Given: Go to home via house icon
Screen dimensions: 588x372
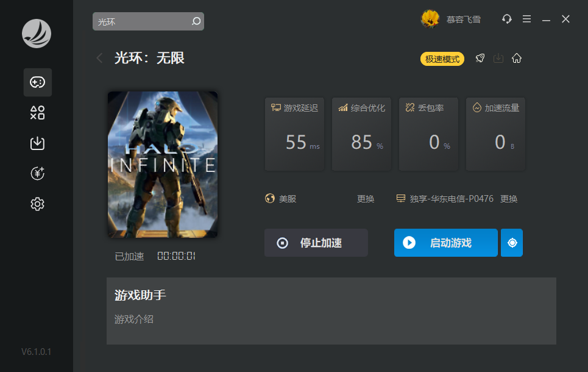Looking at the screenshot, I should [x=517, y=59].
